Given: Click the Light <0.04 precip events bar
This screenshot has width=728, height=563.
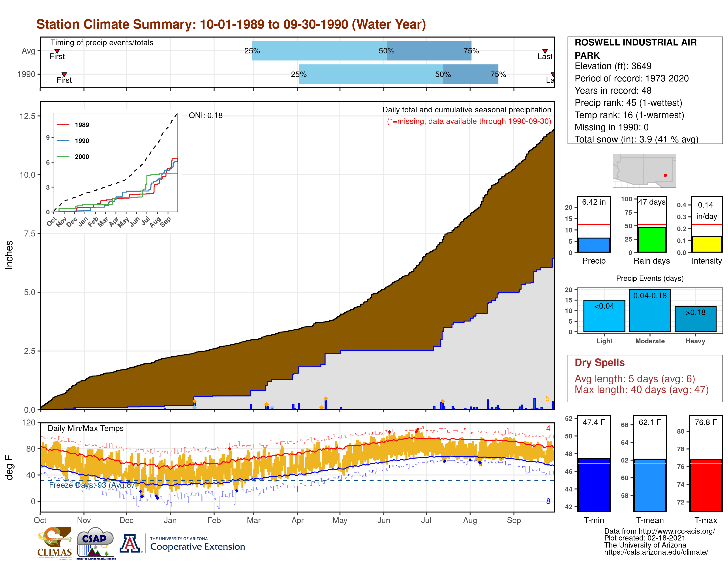Looking at the screenshot, I should tap(604, 316).
